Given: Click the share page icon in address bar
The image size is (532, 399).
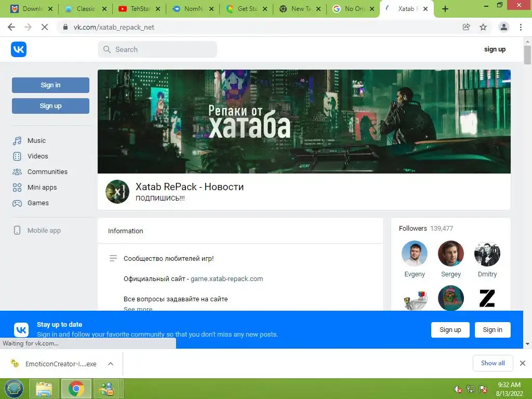Looking at the screenshot, I should [x=467, y=27].
